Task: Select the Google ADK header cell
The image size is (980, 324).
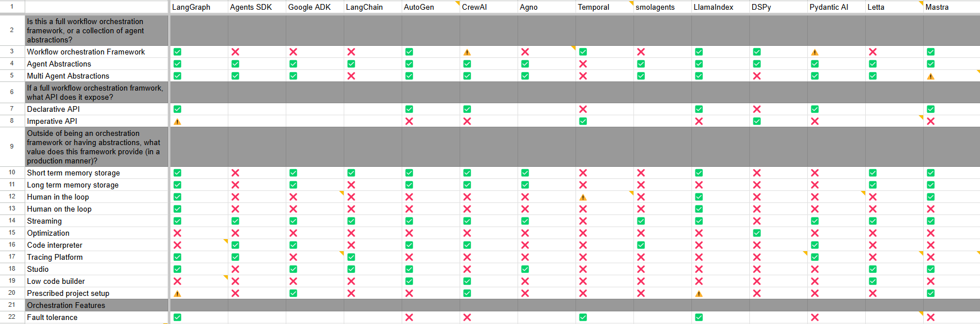Action: coord(315,7)
